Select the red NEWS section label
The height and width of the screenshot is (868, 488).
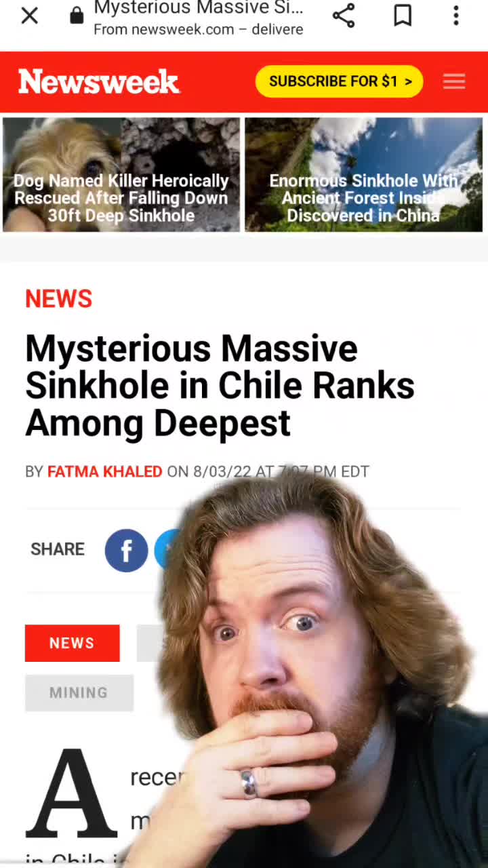pos(58,299)
